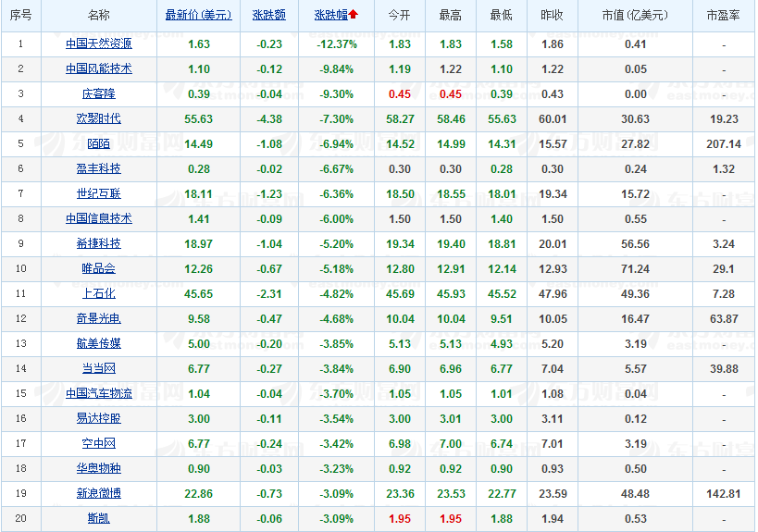Screen dimensions: 758x532
Task: Select change amount -4.38
Action: coord(269,119)
